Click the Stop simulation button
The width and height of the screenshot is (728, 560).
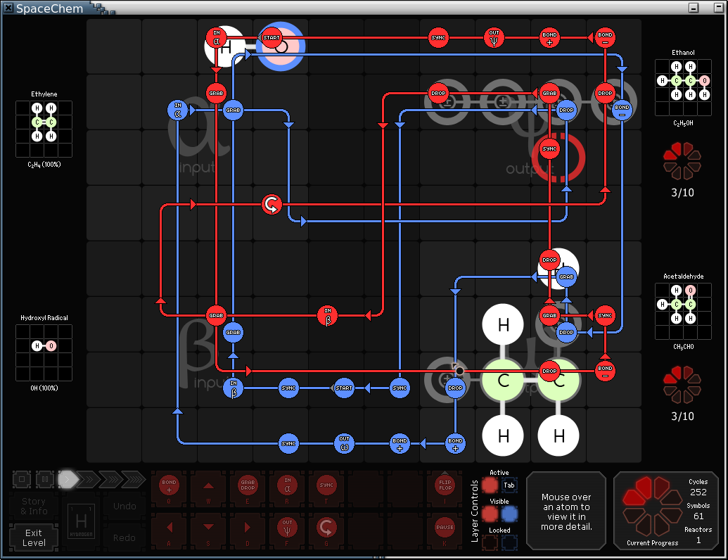22,479
